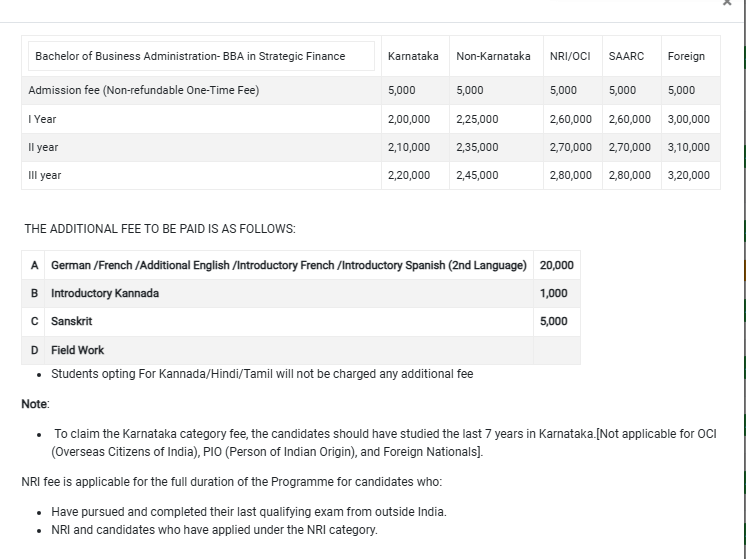
Task: Click the Foreign III year fee 3,20,000
Action: click(x=688, y=175)
